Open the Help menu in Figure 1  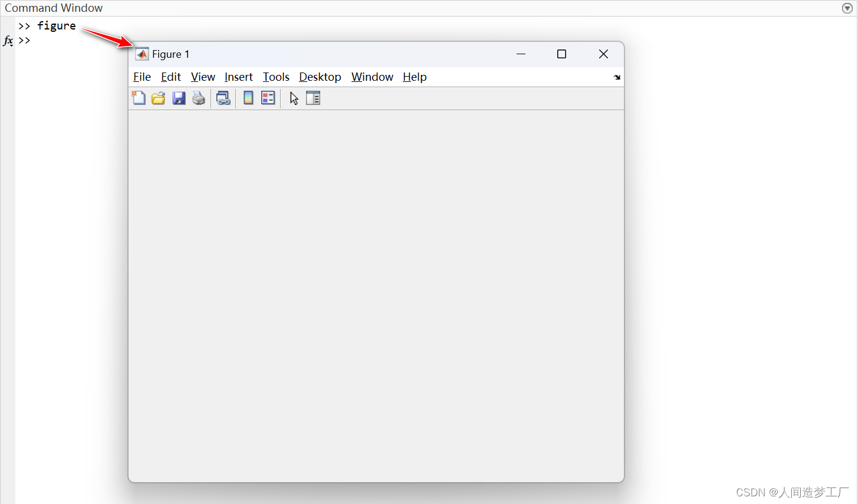tap(415, 77)
